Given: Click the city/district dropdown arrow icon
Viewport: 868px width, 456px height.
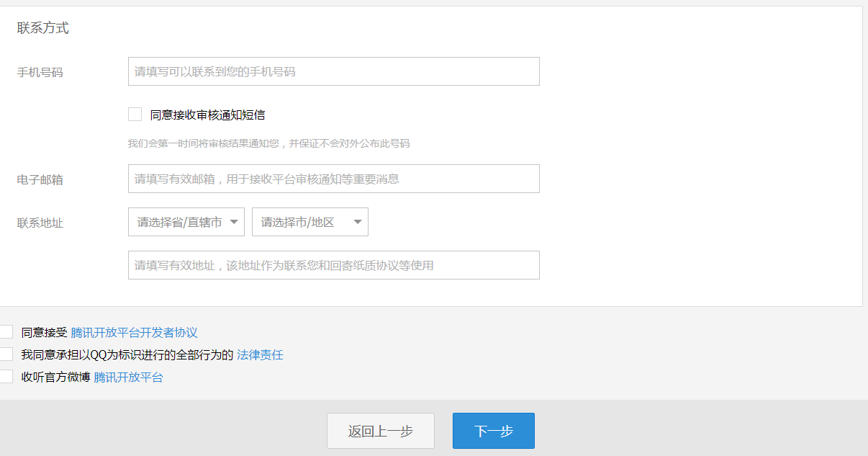Looking at the screenshot, I should pos(357,222).
